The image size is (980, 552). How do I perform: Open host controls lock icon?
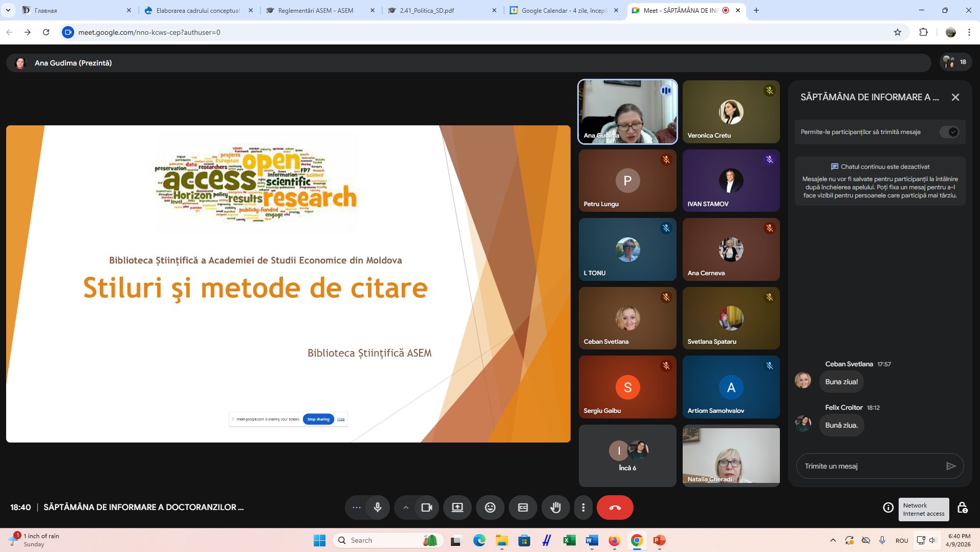click(x=962, y=507)
